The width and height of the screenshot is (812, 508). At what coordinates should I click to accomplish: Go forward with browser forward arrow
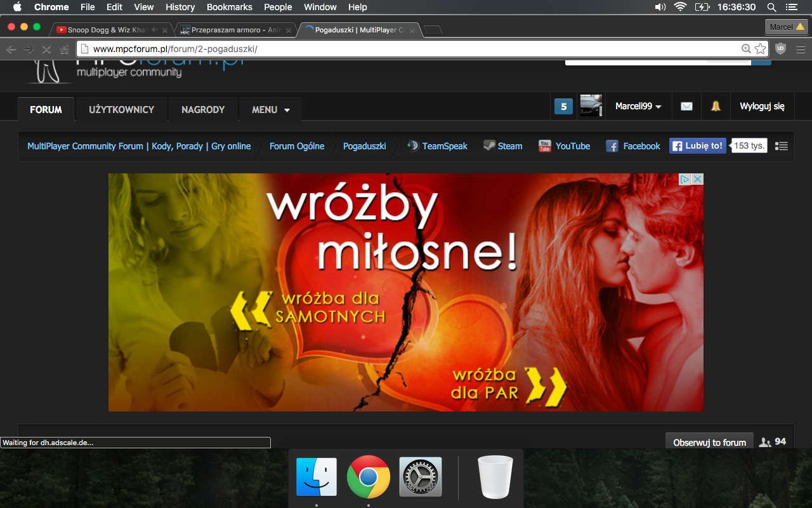[x=29, y=49]
